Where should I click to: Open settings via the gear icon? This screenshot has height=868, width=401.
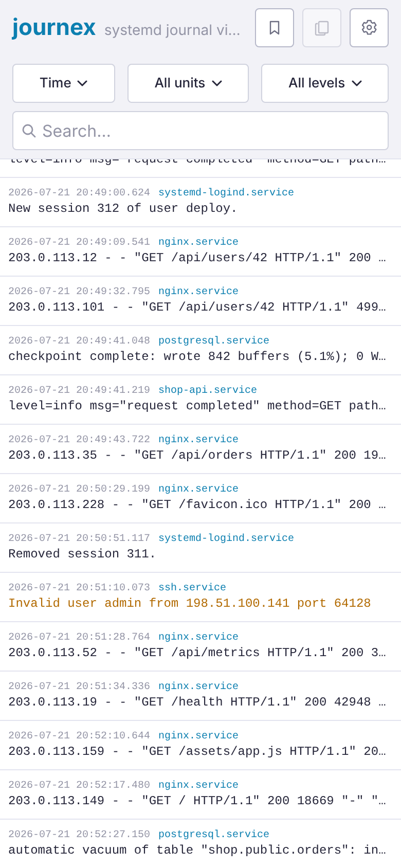[x=369, y=28]
